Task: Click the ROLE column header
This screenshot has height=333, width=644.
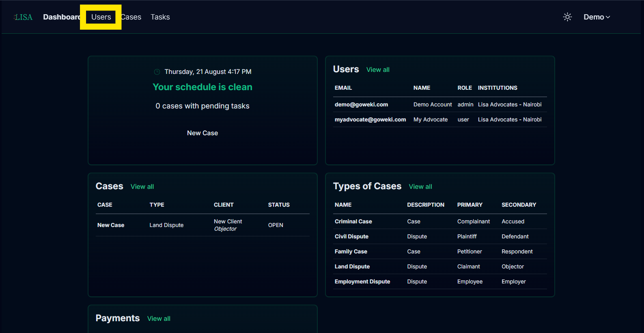Action: coord(465,88)
